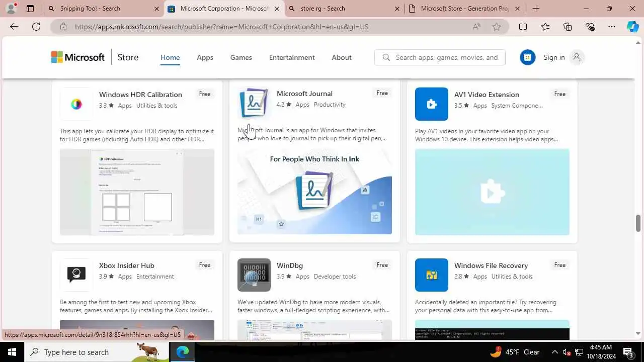Click the sign-in person icon
This screenshot has width=644, height=362.
click(x=577, y=57)
